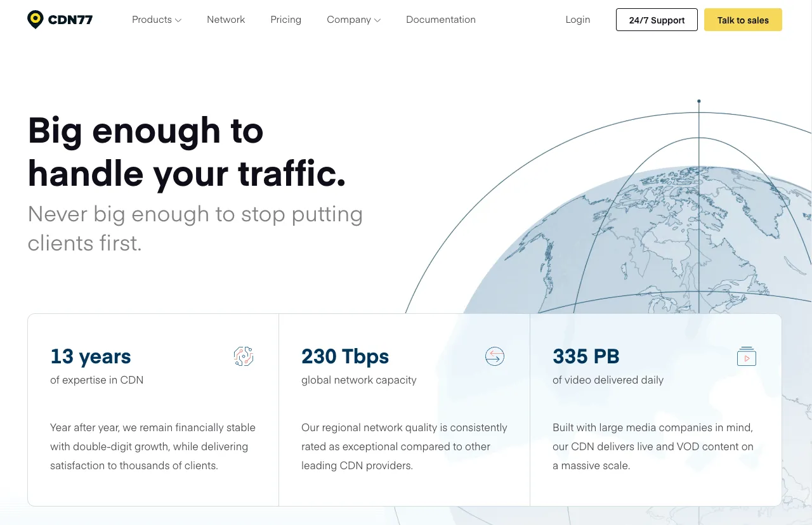Click the CDN77 logo pin icon
The image size is (812, 525).
[36, 20]
